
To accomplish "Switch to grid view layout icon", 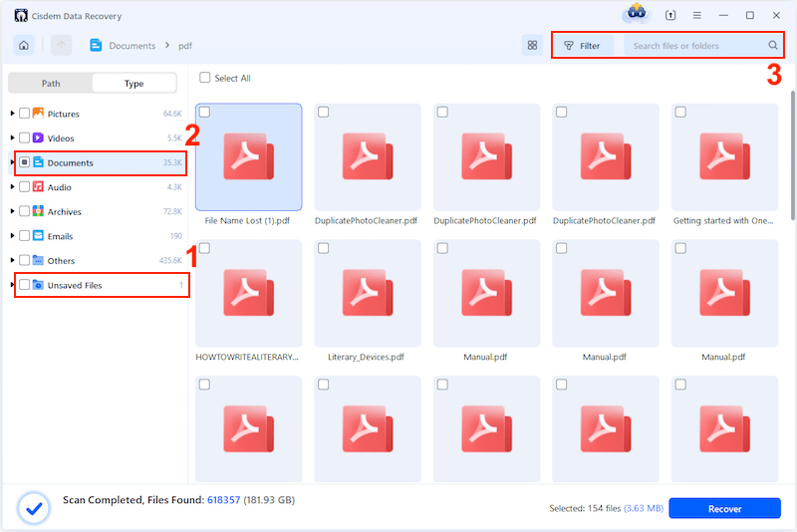I will click(x=532, y=45).
